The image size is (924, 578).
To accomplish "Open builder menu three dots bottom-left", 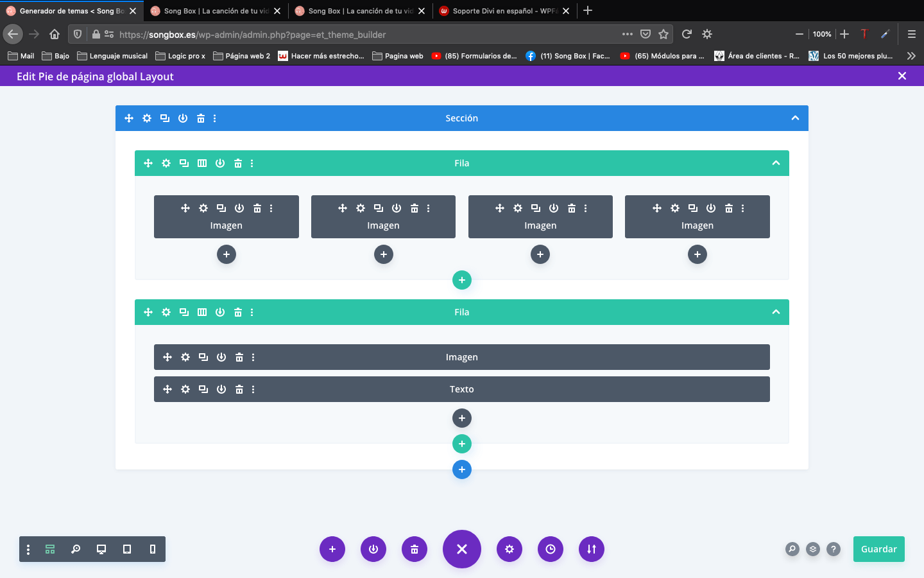I will coord(28,549).
